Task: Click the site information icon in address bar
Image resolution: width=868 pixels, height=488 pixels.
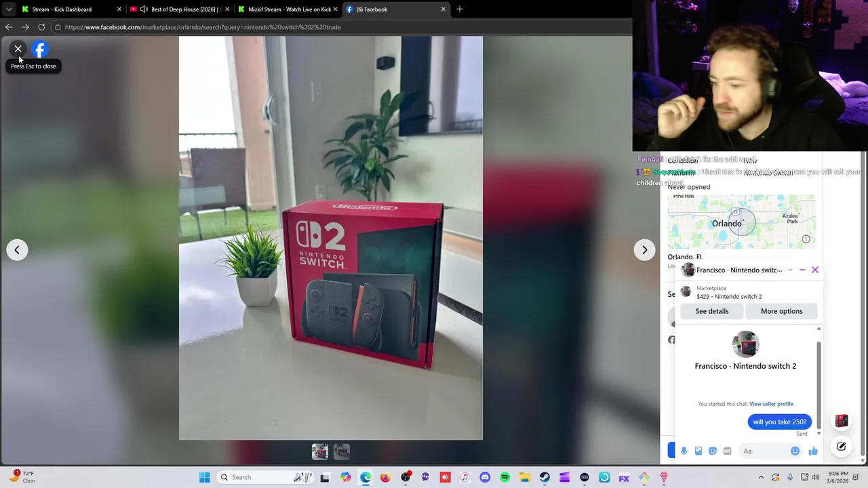Action: click(x=58, y=27)
